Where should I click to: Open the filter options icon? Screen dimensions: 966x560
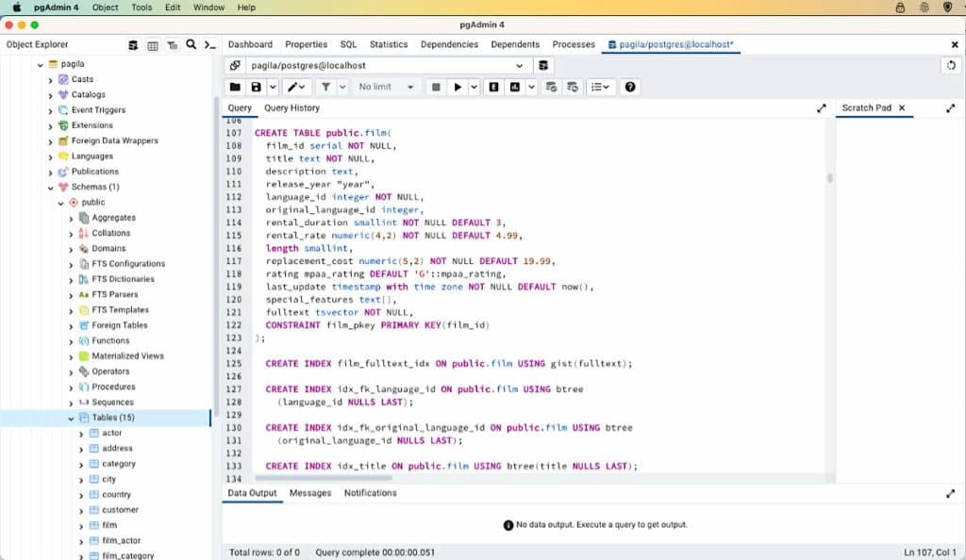point(325,87)
